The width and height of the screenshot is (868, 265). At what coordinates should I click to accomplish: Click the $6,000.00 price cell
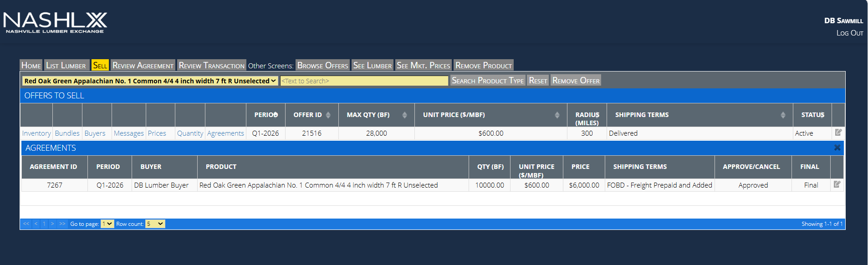[x=584, y=185]
